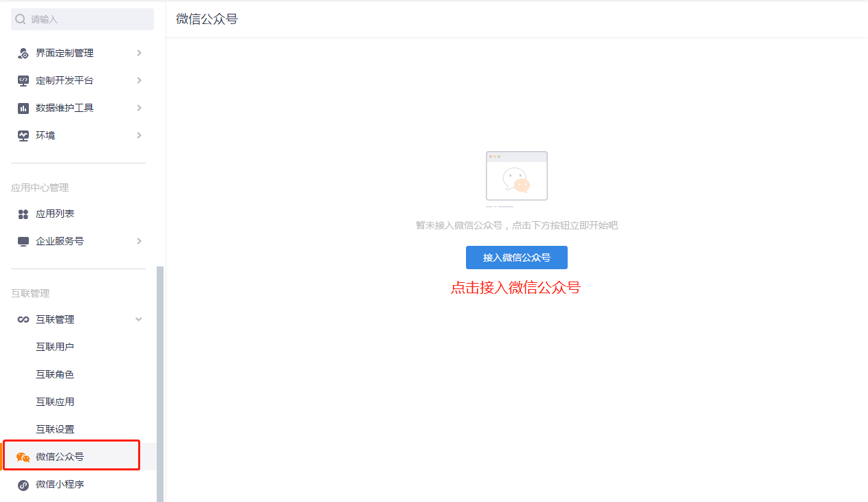Click the 微信小程序 icon

click(x=23, y=484)
